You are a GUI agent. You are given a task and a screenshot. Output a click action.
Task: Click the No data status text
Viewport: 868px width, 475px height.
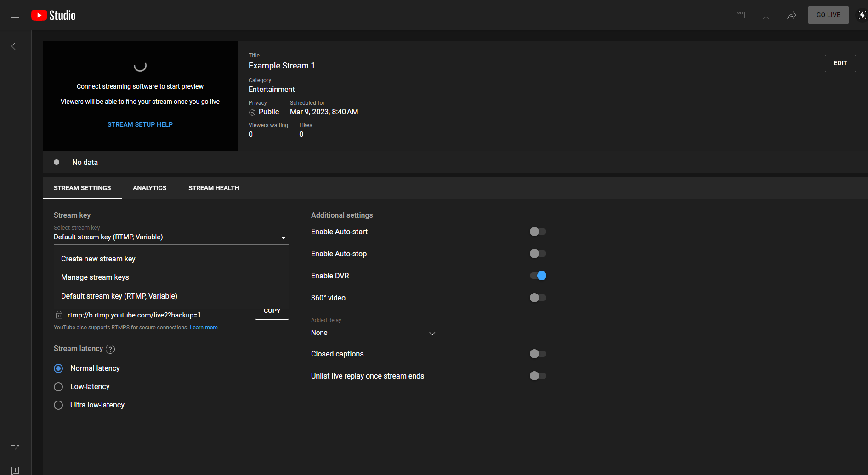[x=85, y=162]
